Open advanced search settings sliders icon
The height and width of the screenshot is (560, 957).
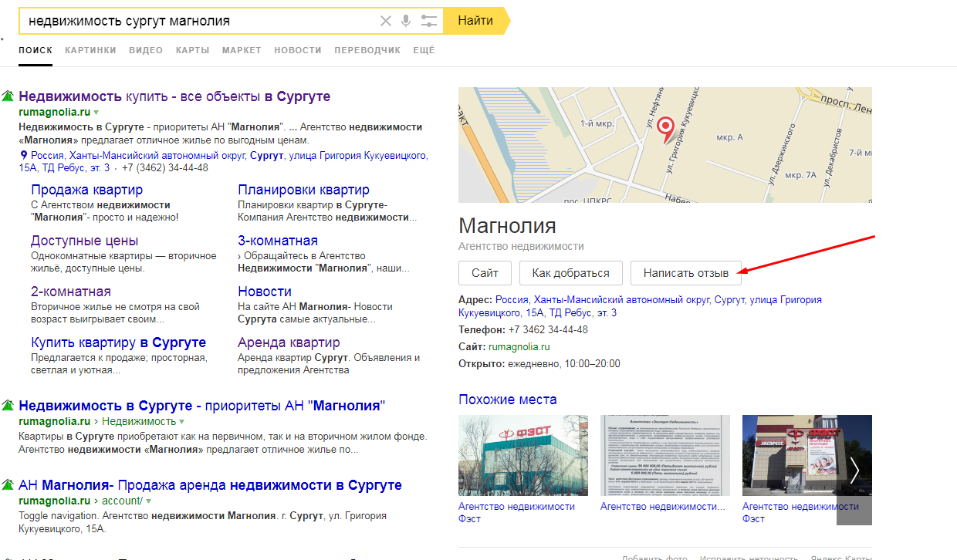(x=428, y=21)
